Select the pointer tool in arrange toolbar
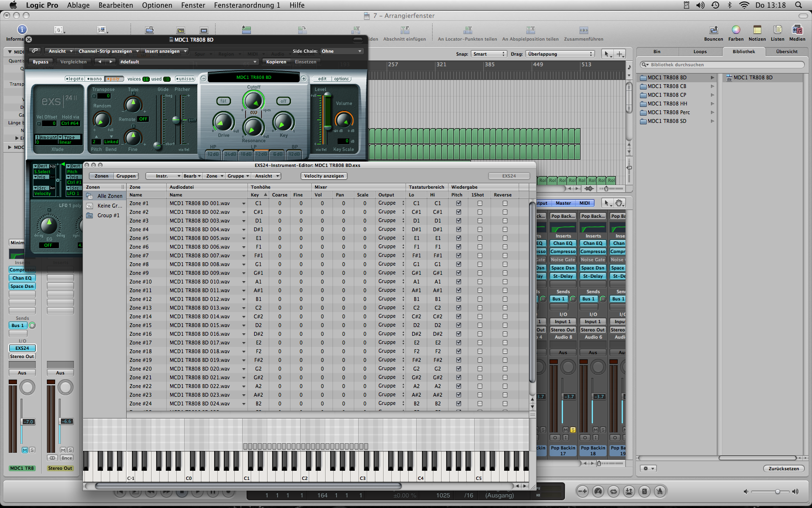 point(607,54)
